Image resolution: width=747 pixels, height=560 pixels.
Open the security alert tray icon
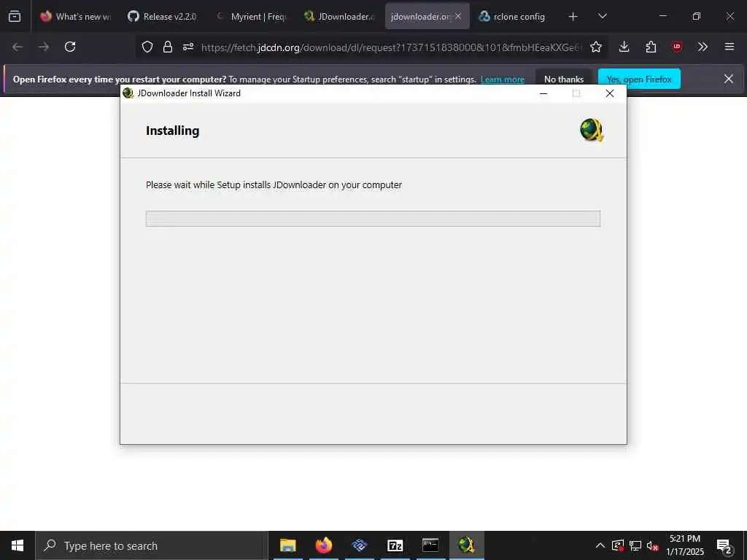(618, 545)
